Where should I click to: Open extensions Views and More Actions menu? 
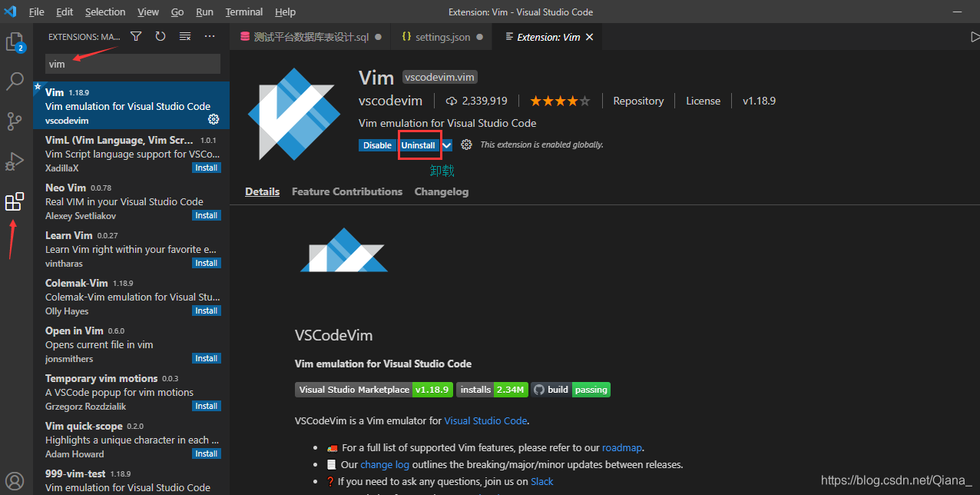tap(210, 36)
